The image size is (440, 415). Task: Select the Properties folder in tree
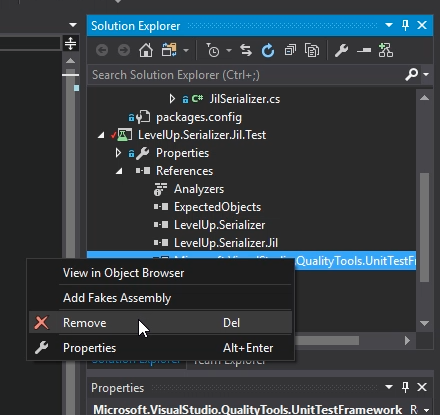tap(182, 153)
